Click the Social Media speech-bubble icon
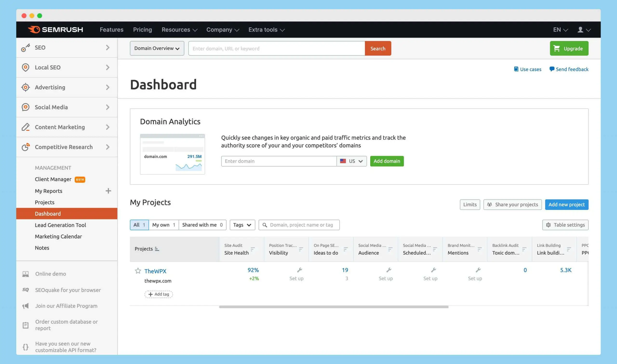 pos(26,107)
